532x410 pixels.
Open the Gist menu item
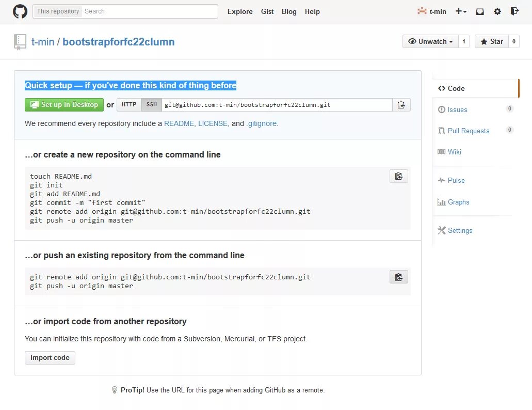pos(267,11)
